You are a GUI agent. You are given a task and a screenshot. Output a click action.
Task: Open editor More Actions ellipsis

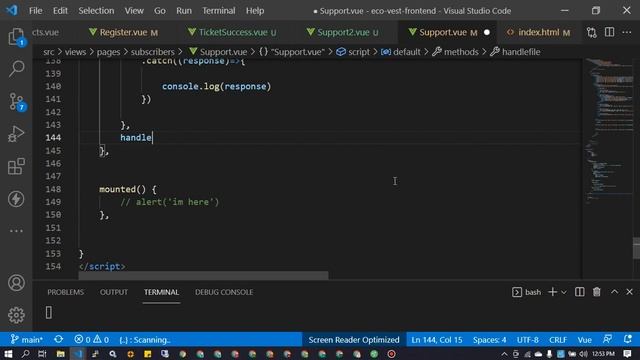(x=627, y=32)
